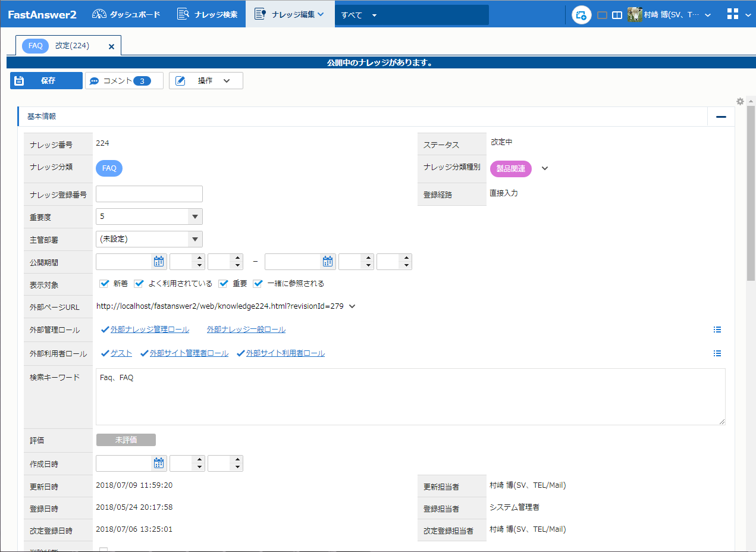Open the 重要度 dropdown
The image size is (756, 552).
195,217
